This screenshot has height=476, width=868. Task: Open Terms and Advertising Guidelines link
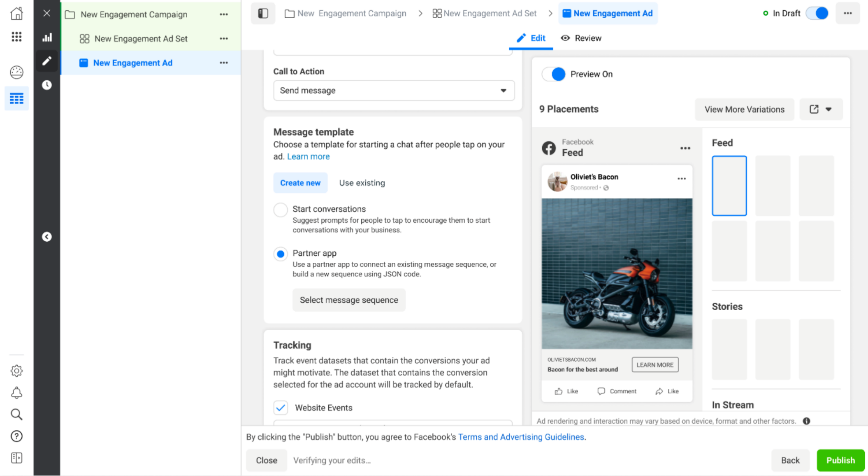521,437
